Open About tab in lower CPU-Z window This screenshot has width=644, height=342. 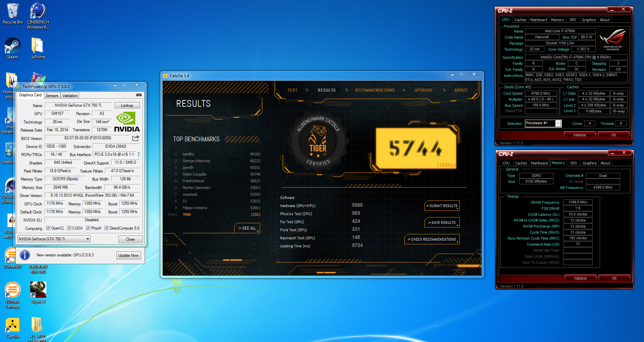pos(605,163)
